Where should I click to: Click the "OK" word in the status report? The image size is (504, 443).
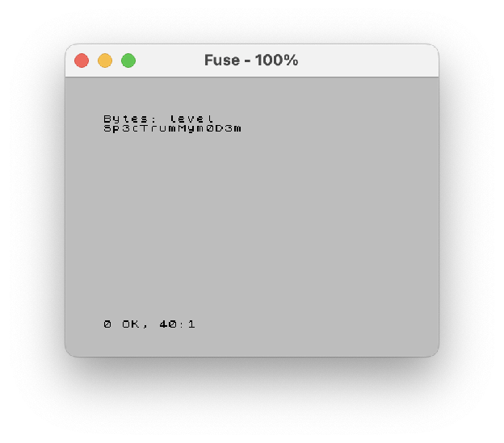click(x=131, y=324)
